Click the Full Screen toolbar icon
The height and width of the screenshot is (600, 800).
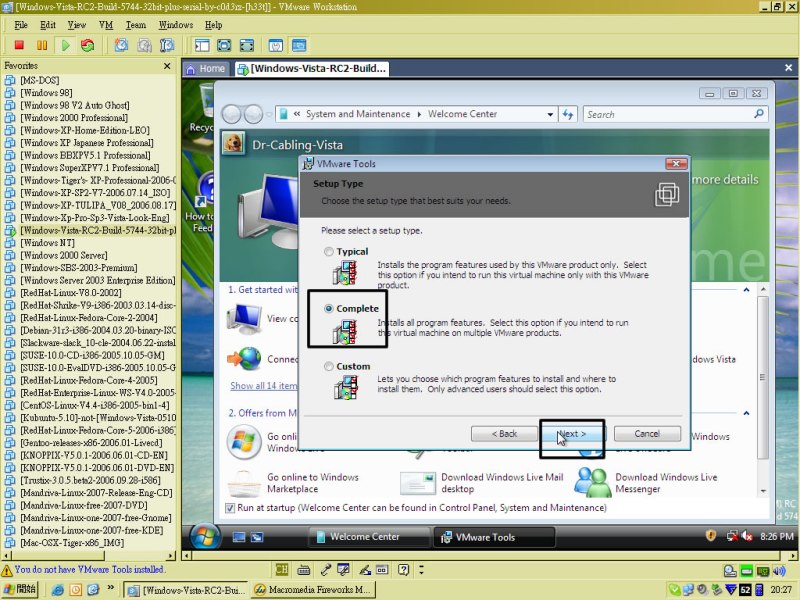[224, 45]
